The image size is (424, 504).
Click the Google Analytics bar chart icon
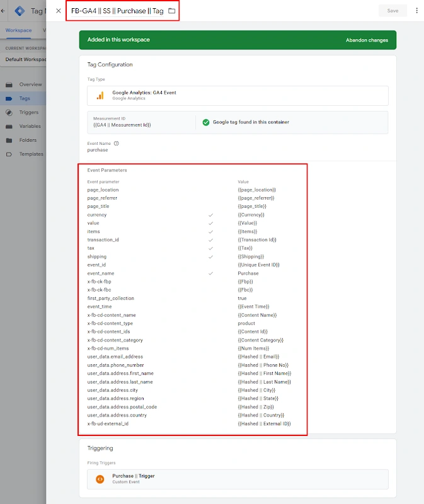[x=100, y=96]
